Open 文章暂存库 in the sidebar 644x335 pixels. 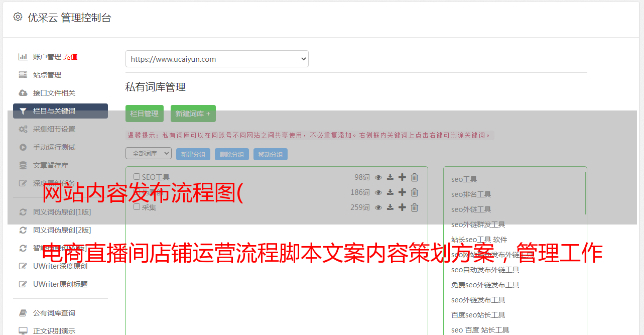(x=51, y=165)
